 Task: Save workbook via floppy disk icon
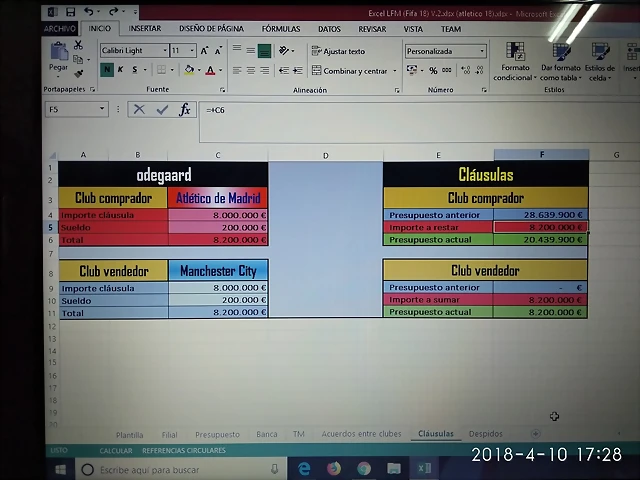(70, 12)
